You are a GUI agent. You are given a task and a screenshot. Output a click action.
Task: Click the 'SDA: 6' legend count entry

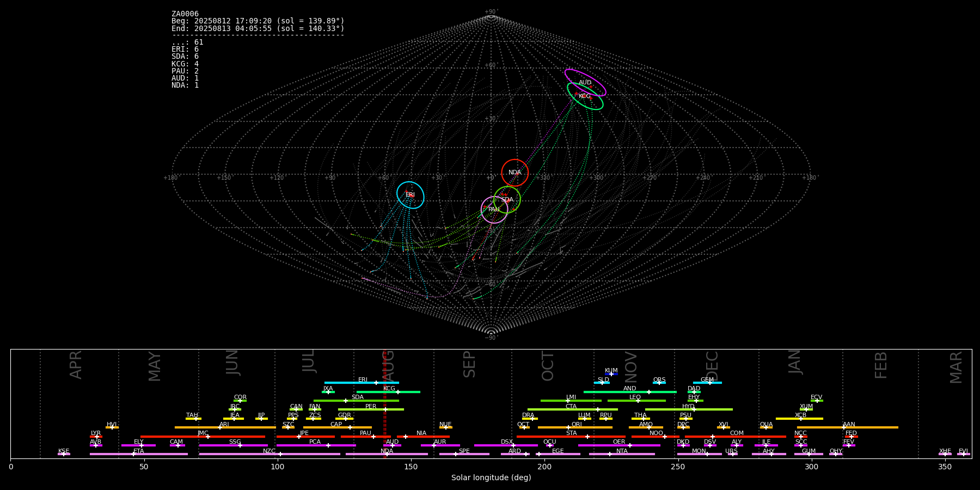(185, 57)
